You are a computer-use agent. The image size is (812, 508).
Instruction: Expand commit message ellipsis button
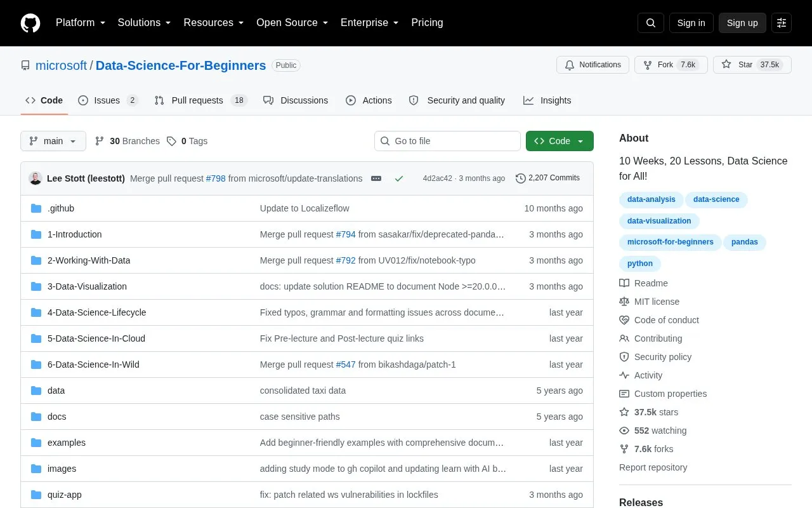coord(376,178)
